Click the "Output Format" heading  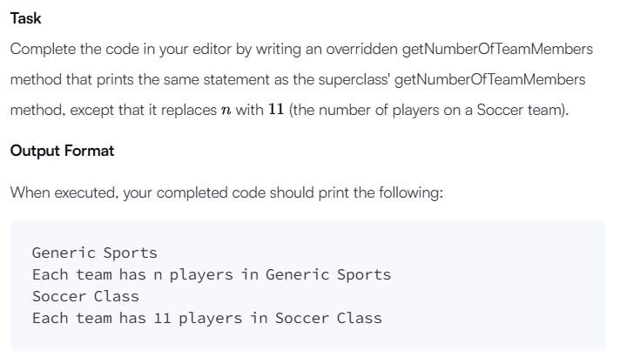click(62, 151)
